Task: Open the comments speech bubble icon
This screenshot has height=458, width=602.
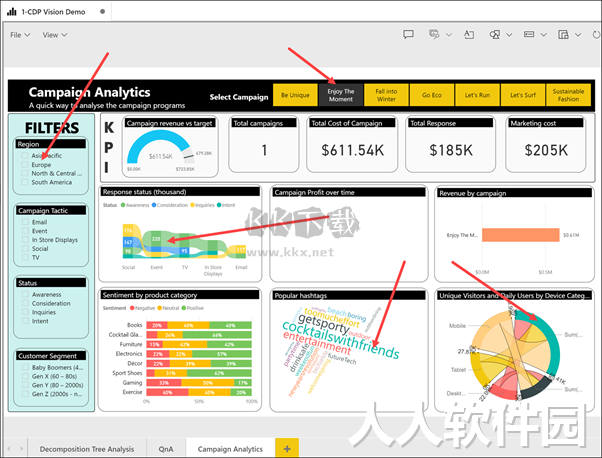Action: [408, 35]
